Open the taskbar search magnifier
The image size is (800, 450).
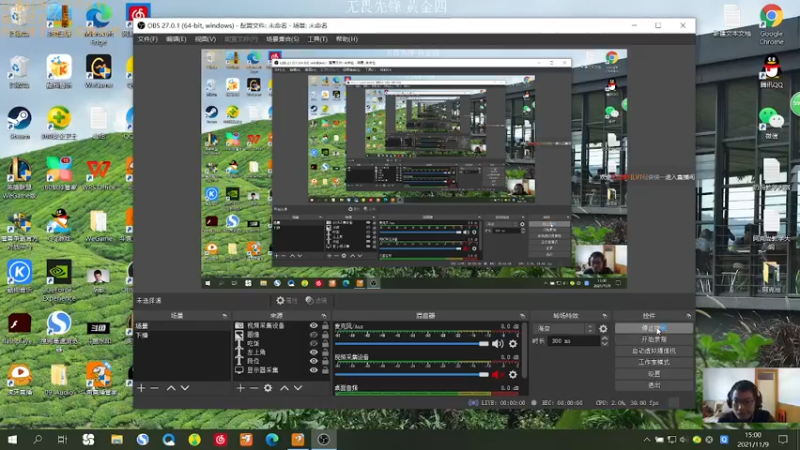(x=37, y=439)
